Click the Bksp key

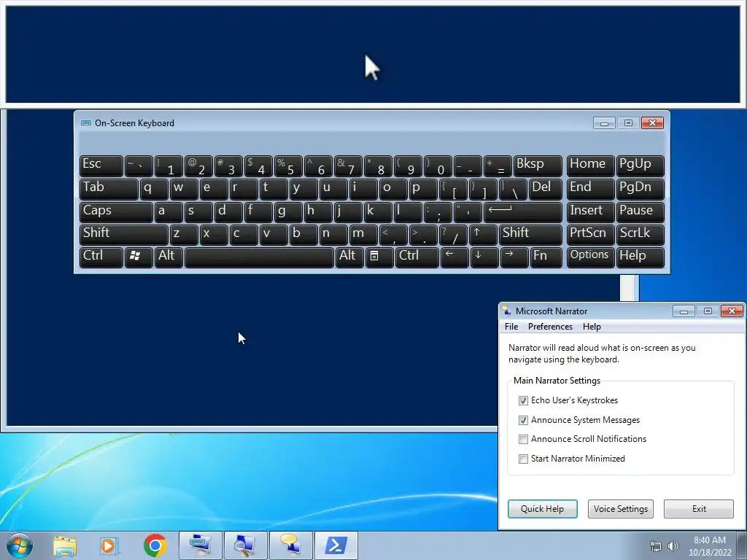538,166
